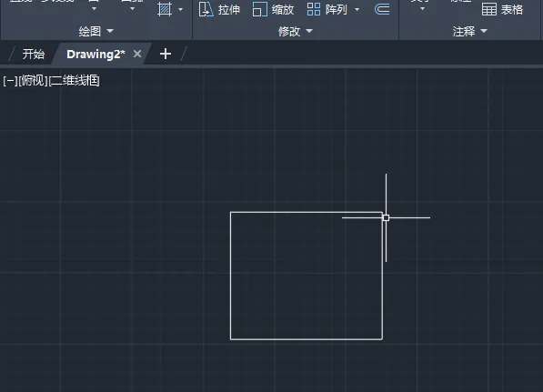543x392 pixels.
Task: Expand the Draw (绘图) panel
Action: tap(96, 31)
